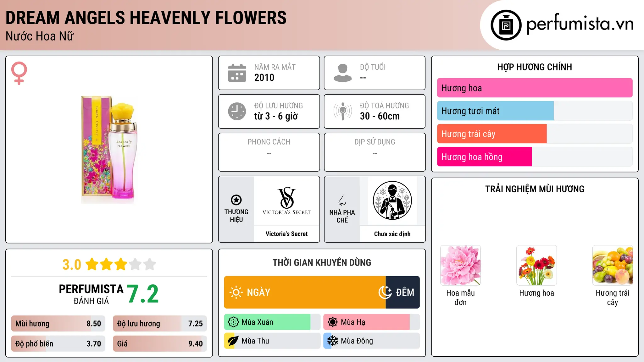Click the Victoria's Secret VS logo

pyautogui.click(x=286, y=201)
